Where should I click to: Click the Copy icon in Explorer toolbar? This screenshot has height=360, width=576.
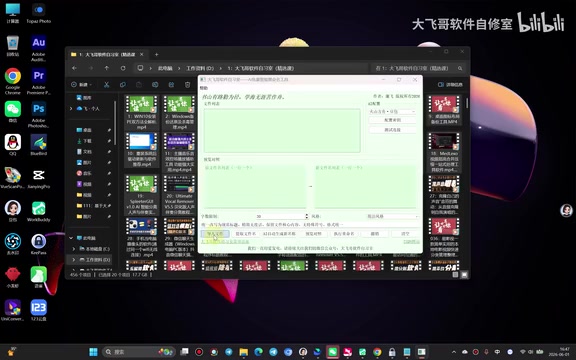(x=123, y=84)
